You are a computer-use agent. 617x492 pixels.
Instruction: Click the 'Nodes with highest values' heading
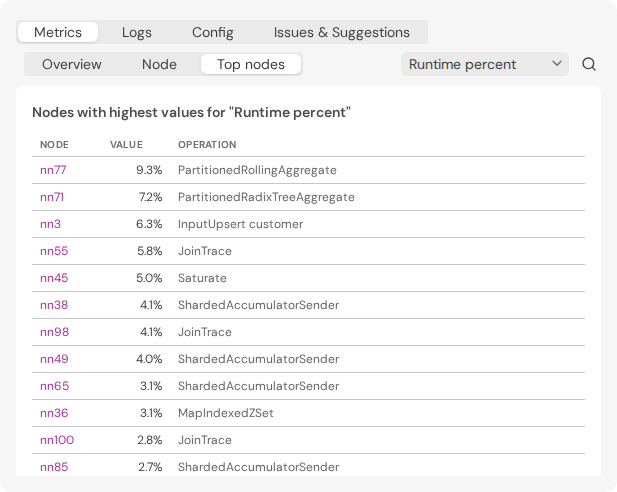coord(191,113)
